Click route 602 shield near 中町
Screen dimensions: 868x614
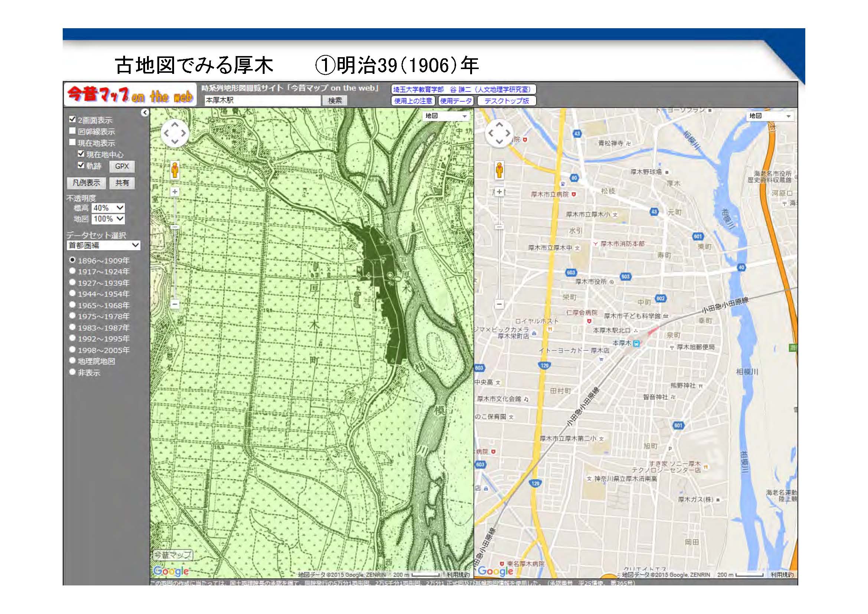[x=661, y=298]
